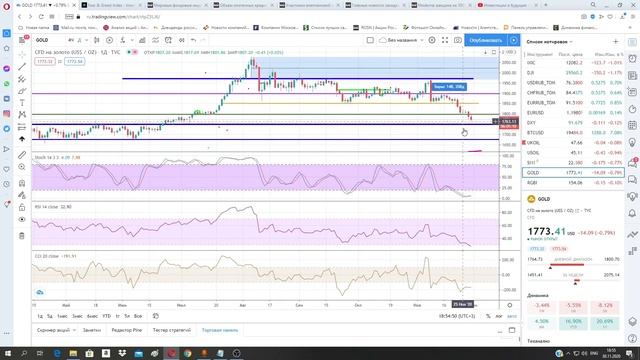Open the indicators menu
Screen dimensions: 640x360
coord(122,40)
